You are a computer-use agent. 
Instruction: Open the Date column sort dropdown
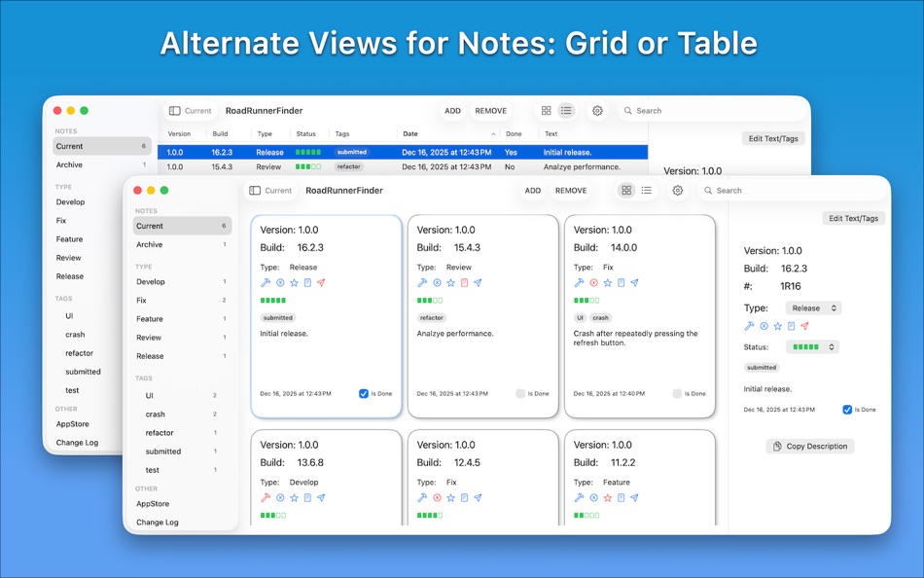[x=493, y=133]
